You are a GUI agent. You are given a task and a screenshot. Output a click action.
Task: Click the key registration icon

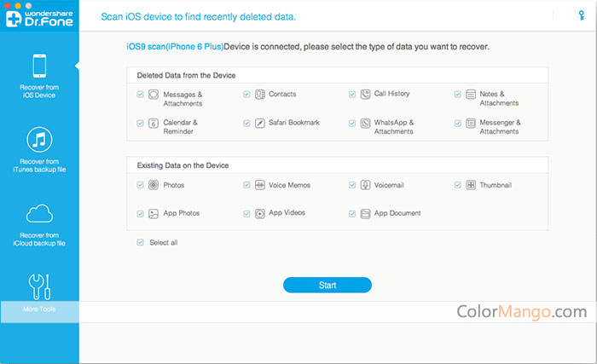pos(582,15)
